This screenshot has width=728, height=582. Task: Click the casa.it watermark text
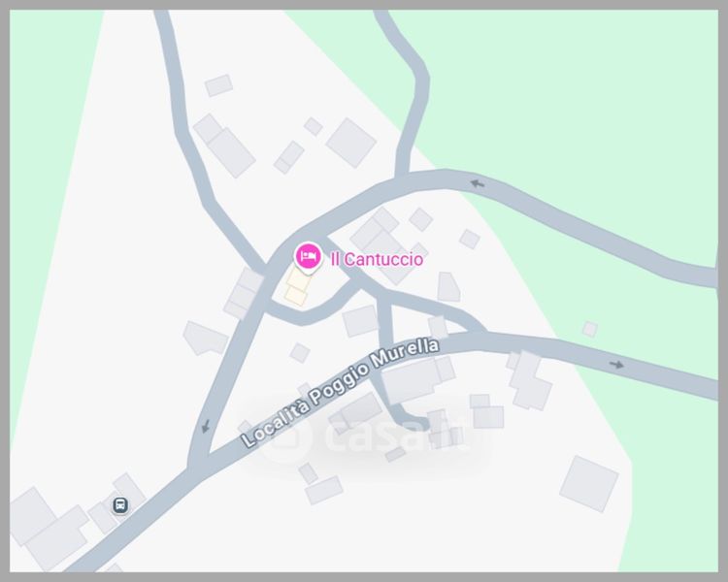click(x=397, y=436)
